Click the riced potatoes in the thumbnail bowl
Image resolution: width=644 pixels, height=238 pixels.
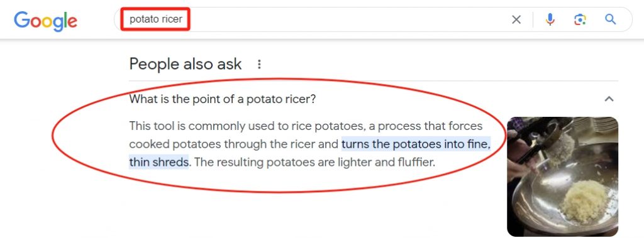[586, 201]
